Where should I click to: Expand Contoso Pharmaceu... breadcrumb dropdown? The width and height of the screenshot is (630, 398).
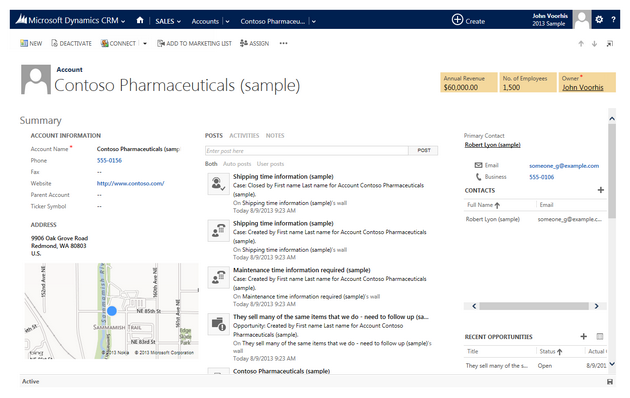click(314, 21)
